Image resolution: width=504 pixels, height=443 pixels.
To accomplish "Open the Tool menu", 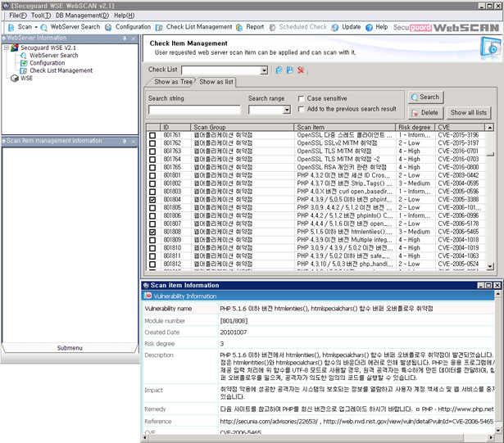I will [x=41, y=16].
